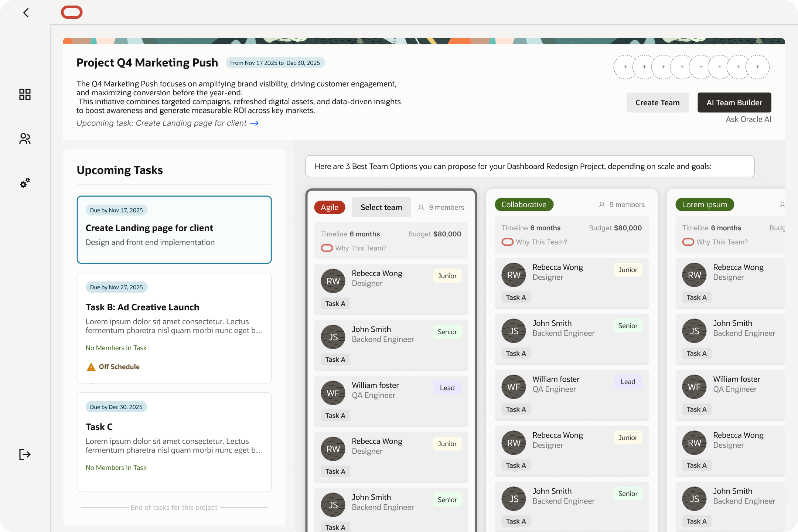
Task: Click the back arrow at top left
Action: pyautogui.click(x=25, y=13)
